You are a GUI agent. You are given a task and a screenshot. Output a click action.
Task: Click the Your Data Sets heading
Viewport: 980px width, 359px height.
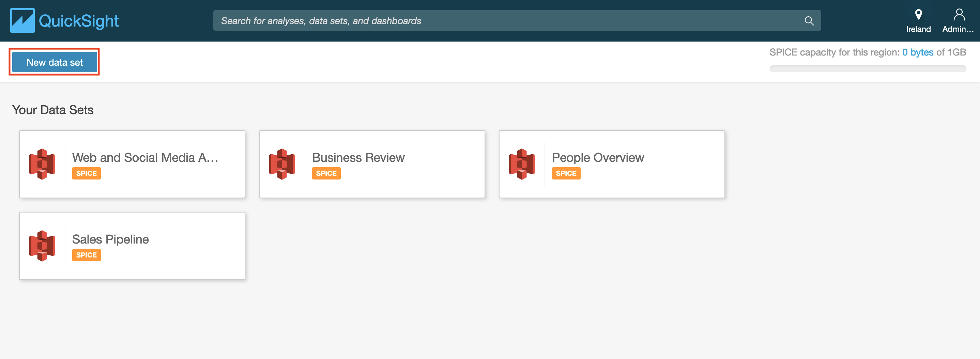[x=53, y=110]
